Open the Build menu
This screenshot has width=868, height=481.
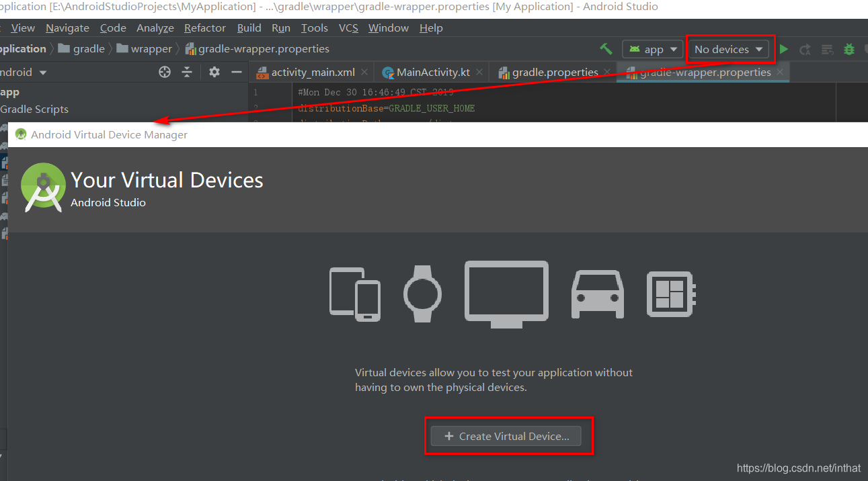pos(249,28)
